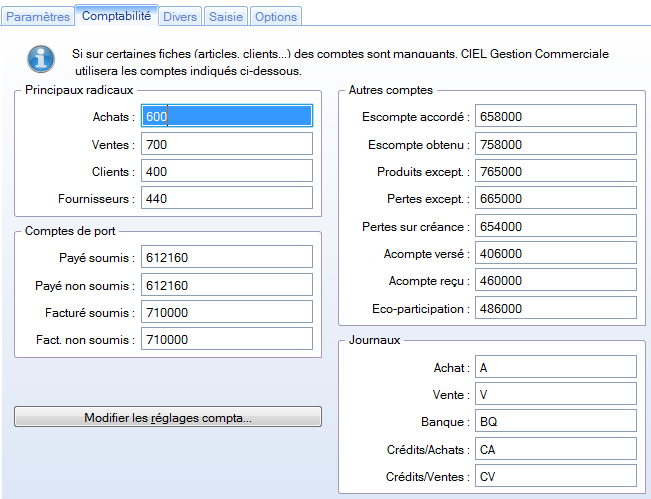651x499 pixels.
Task: Click Modifier les réglages compta button
Action: pyautogui.click(x=168, y=417)
